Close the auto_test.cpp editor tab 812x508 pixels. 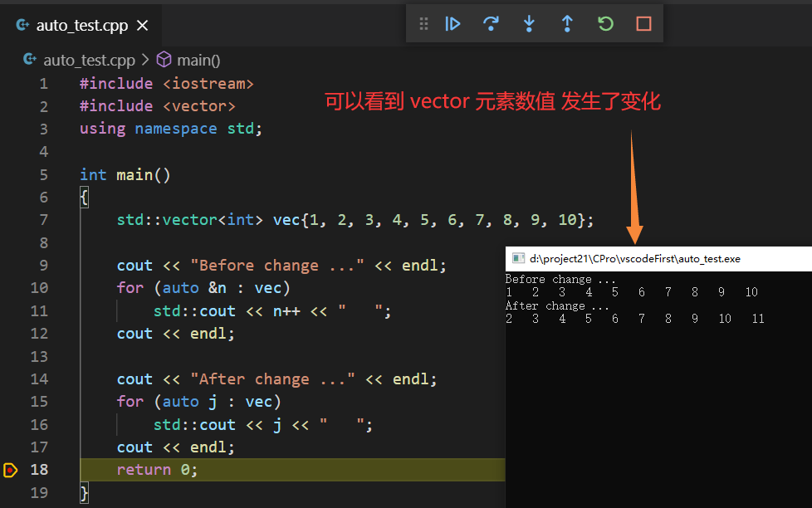coord(143,26)
